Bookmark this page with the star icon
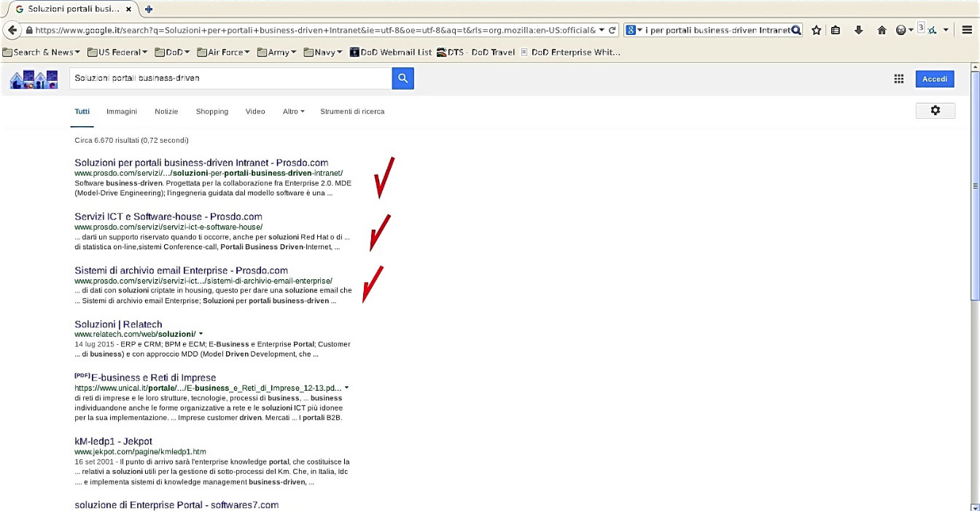The width and height of the screenshot is (980, 511). [x=817, y=30]
